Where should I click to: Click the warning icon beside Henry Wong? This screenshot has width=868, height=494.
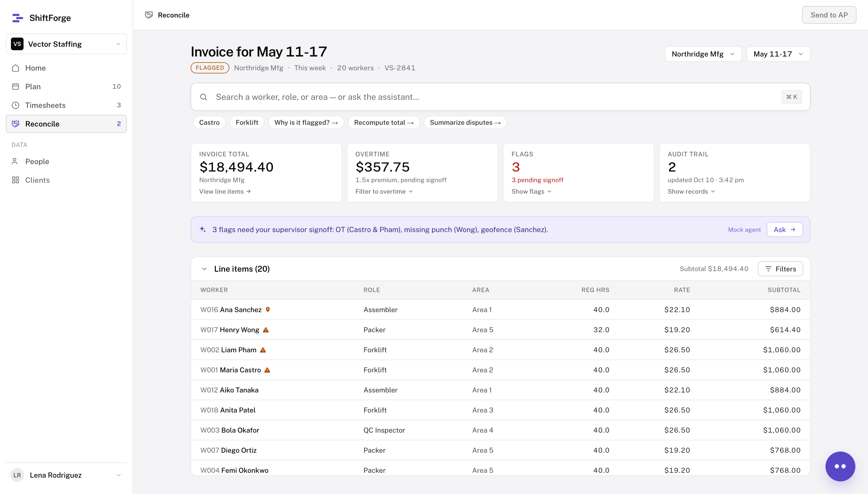[x=266, y=330]
